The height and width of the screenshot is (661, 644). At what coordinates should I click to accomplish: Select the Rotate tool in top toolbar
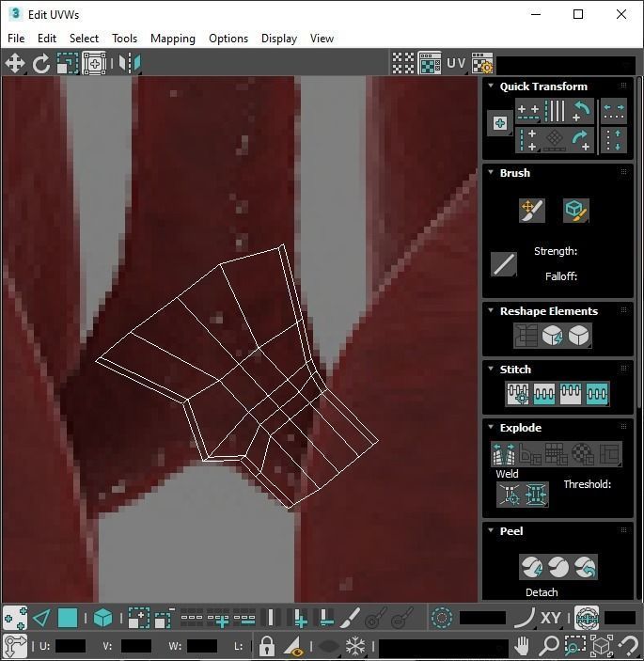(40, 64)
